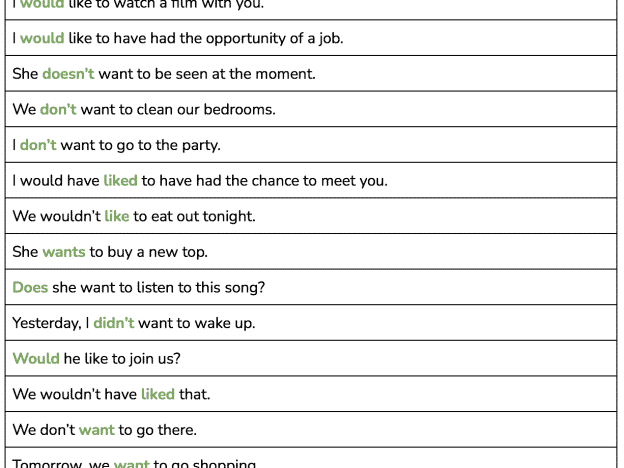Click the text 'want to be seen at the moment'
Image resolution: width=624 pixels, height=468 pixels.
(207, 74)
